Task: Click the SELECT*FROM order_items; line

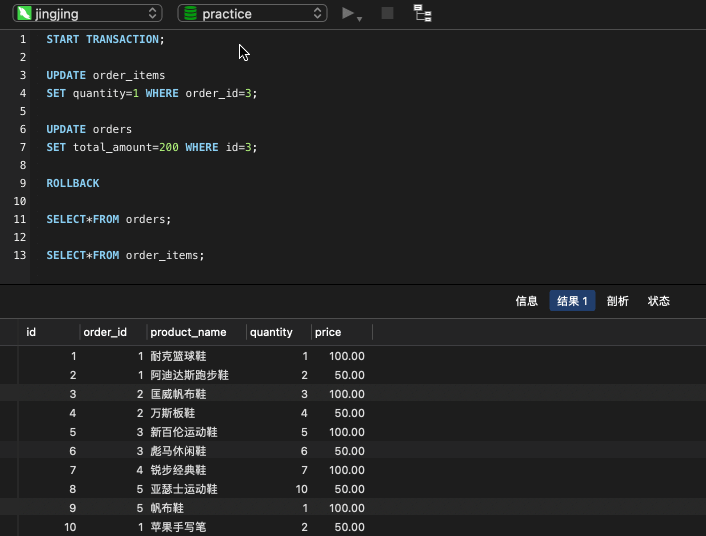Action: 125,255
